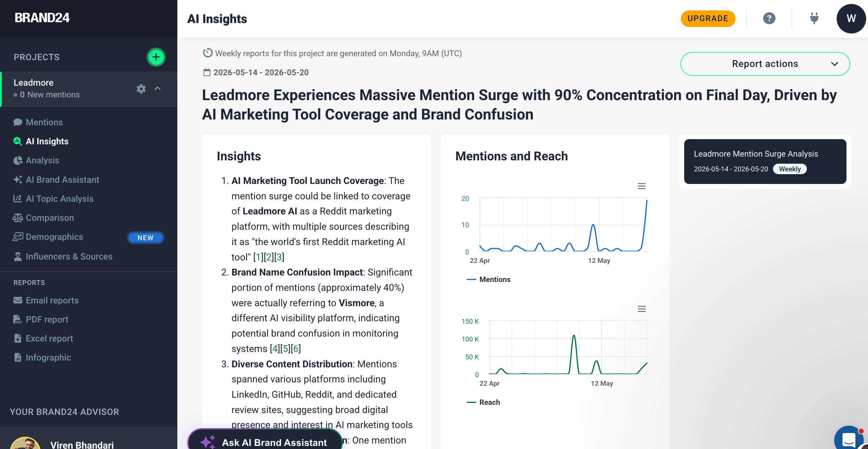868x449 pixels.
Task: Open citation link [4]
Action: pos(275,349)
